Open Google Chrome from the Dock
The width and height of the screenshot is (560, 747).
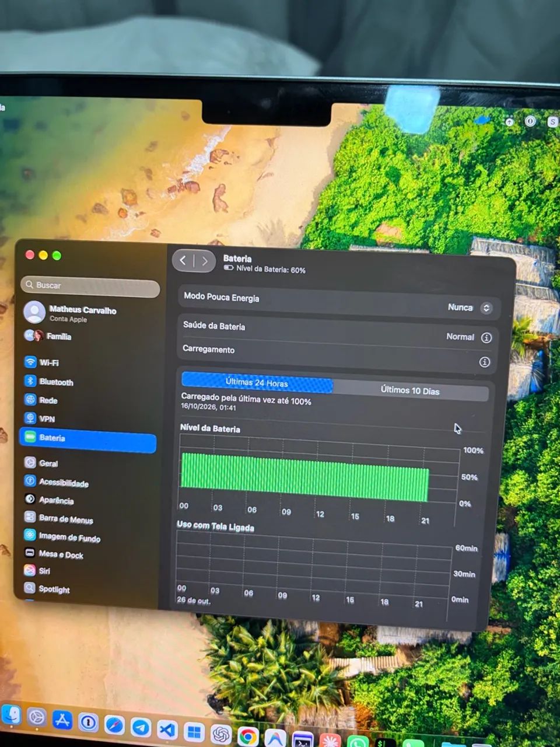(x=247, y=736)
